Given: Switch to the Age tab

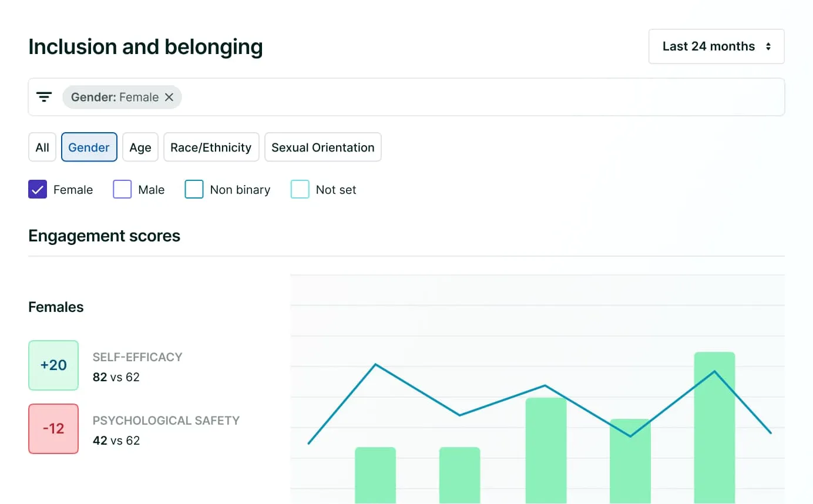Looking at the screenshot, I should [140, 147].
